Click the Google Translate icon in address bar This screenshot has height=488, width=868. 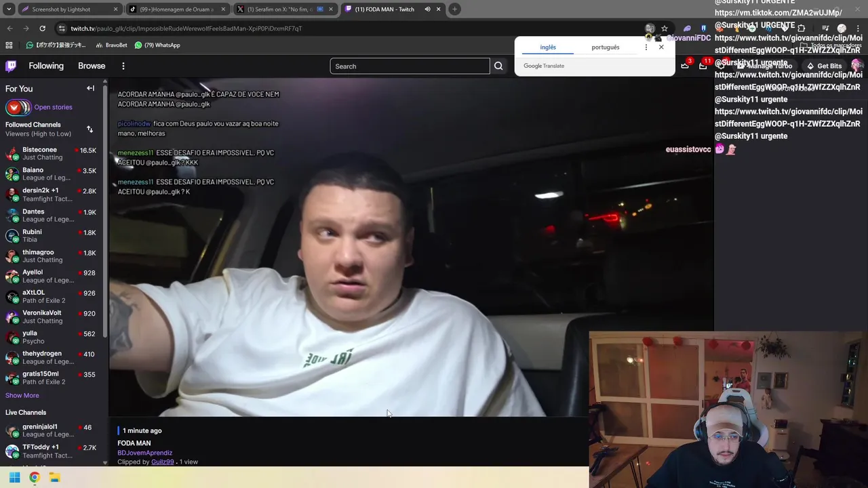coord(650,28)
